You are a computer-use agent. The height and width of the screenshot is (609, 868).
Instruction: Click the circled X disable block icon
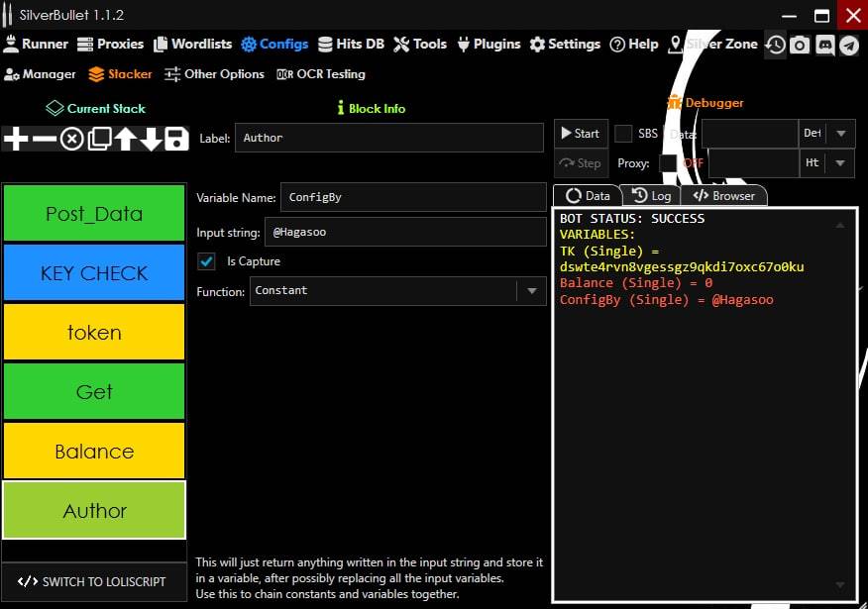point(71,139)
